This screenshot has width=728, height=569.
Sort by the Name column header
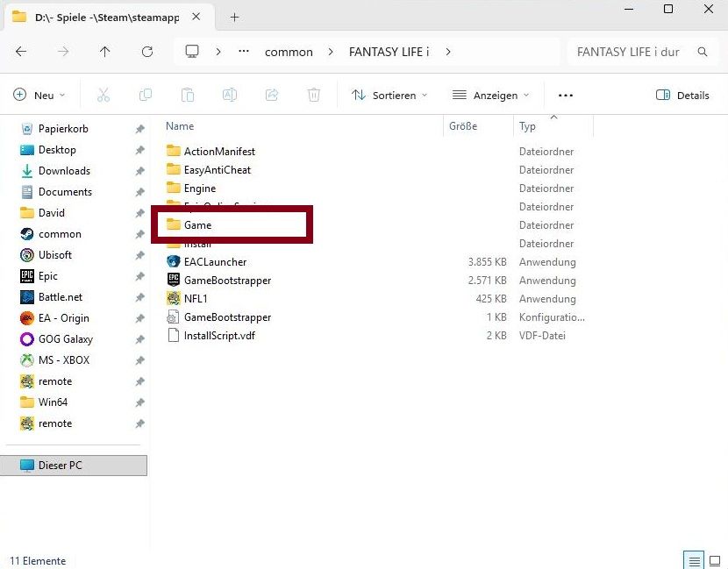tap(180, 126)
